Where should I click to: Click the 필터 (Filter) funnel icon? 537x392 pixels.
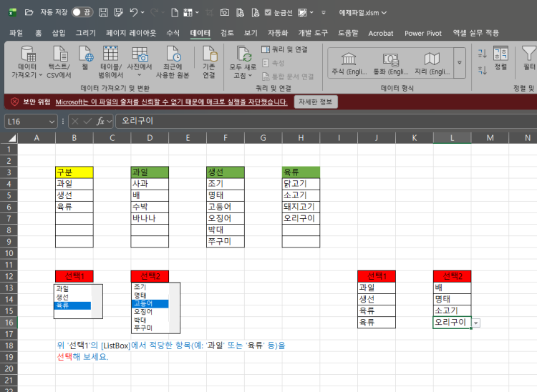(x=529, y=59)
